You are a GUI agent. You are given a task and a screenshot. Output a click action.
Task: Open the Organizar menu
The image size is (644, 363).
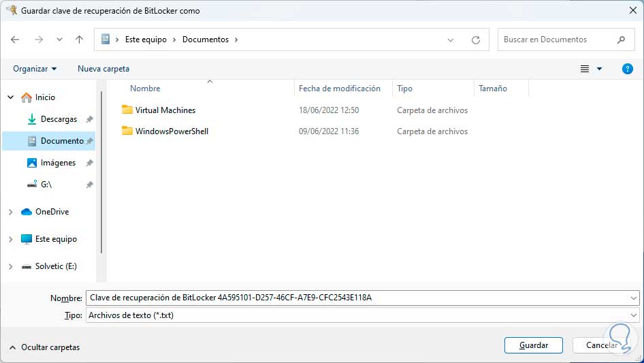click(x=35, y=69)
